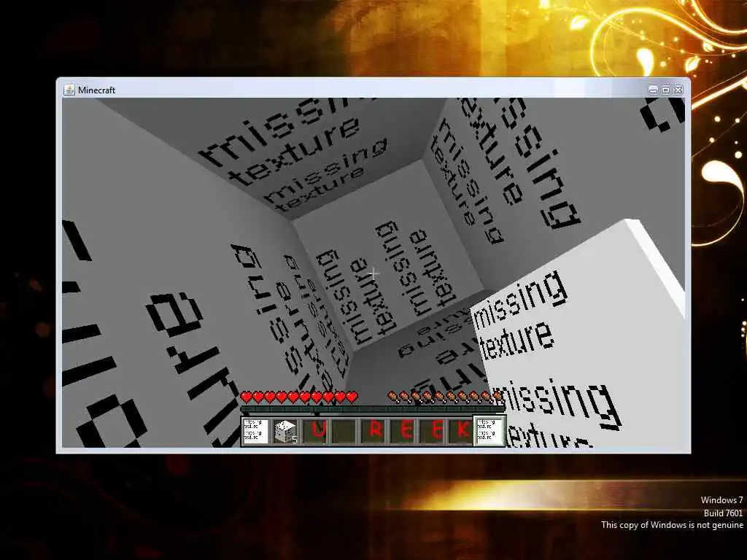Click the drumstick hunger bar
Screen dimensions: 747x560
tap(446, 397)
